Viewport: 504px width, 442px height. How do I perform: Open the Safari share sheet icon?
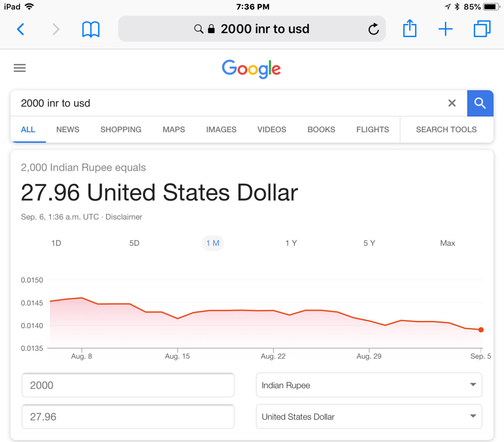(x=409, y=29)
